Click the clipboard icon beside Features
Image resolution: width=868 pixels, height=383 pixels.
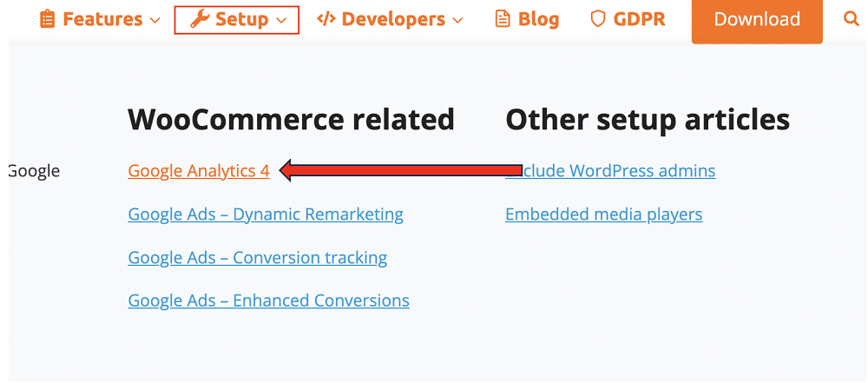click(x=47, y=19)
